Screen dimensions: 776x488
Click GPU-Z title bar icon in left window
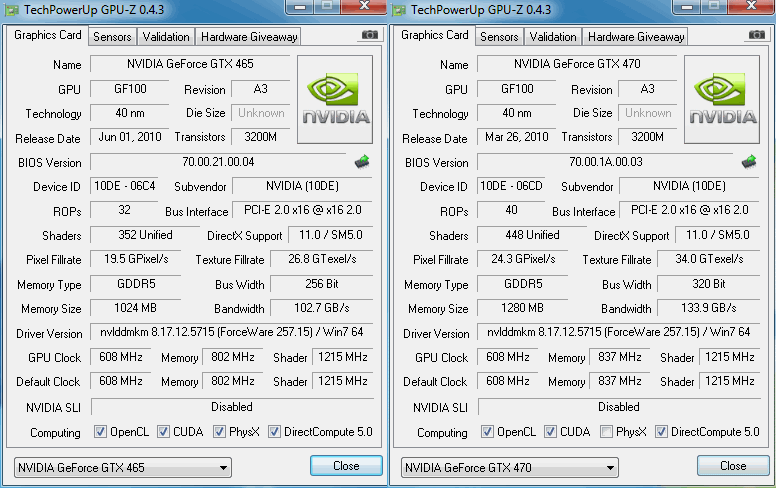pyautogui.click(x=12, y=10)
